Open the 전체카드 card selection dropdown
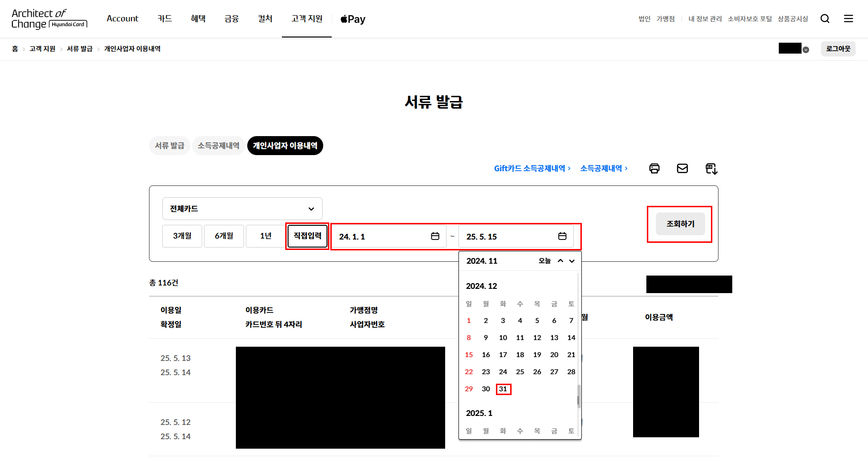This screenshot has height=461, width=868. pyautogui.click(x=242, y=209)
